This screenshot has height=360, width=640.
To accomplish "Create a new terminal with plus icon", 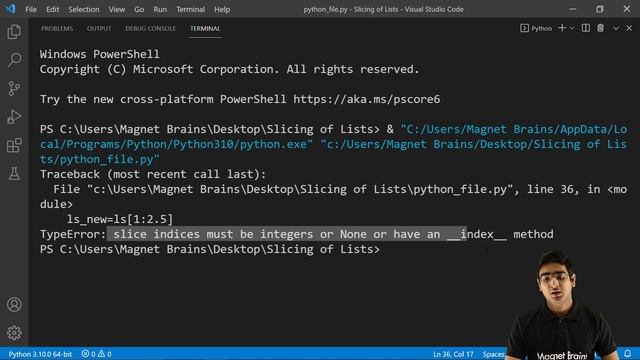I will tap(562, 28).
